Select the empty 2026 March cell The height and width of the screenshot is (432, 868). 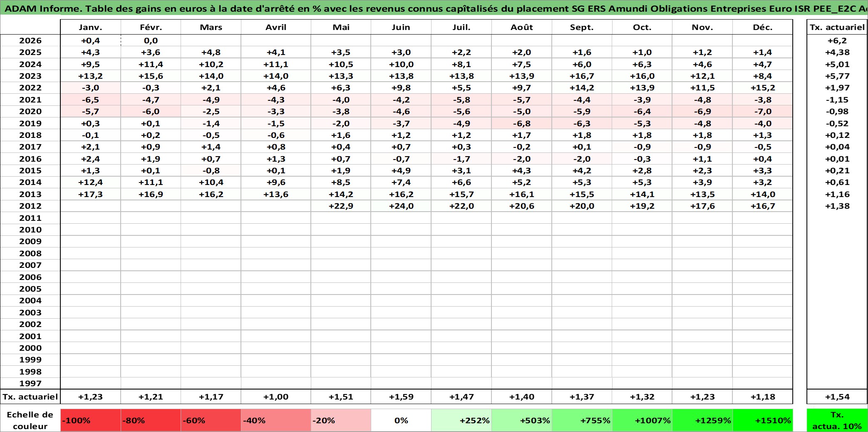click(211, 40)
